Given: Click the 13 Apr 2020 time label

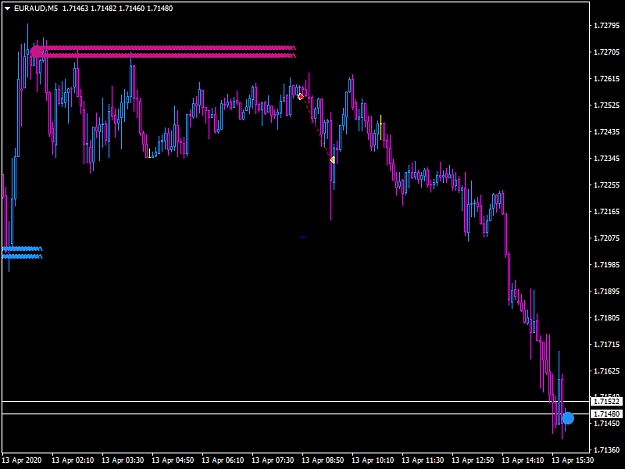Looking at the screenshot, I should 22,460.
